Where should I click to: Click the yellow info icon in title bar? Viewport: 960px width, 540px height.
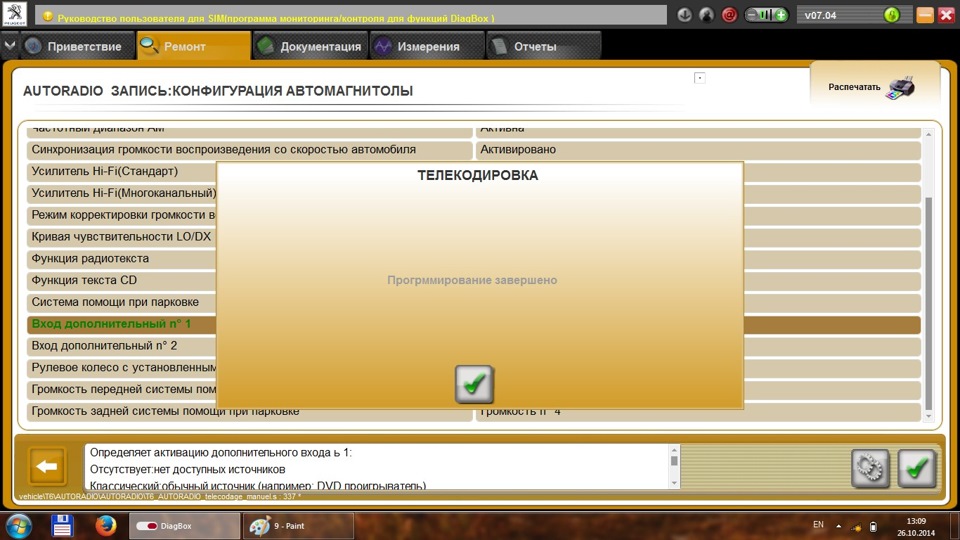pyautogui.click(x=48, y=17)
